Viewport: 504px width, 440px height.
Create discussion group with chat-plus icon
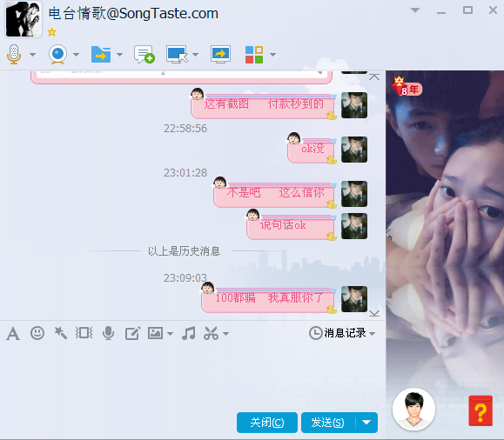point(144,54)
